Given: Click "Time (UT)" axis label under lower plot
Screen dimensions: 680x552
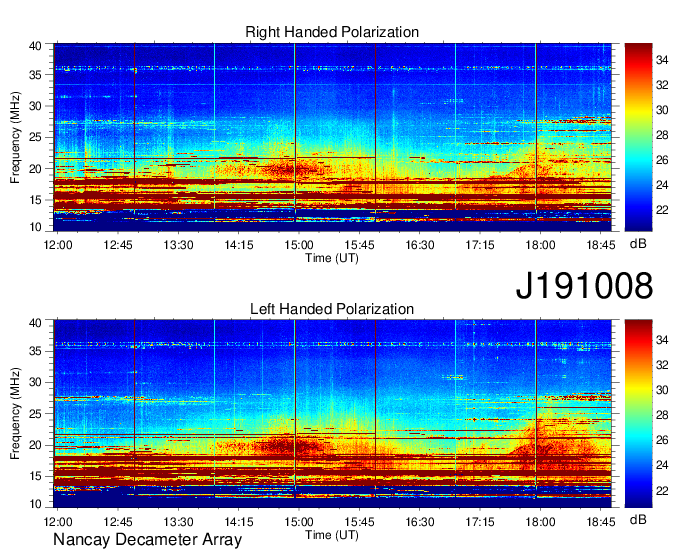Looking at the screenshot, I should 332,535.
